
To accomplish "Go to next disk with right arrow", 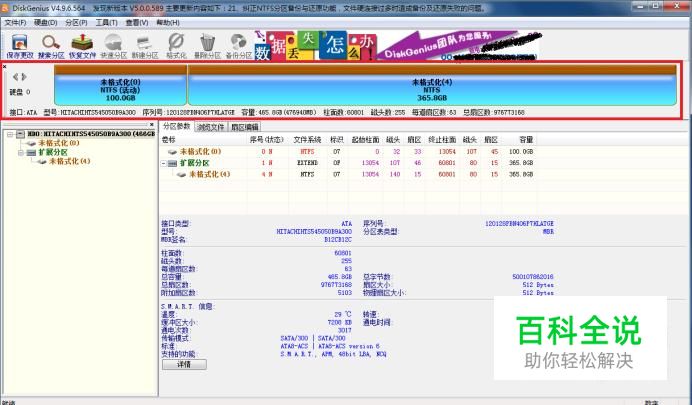I will click(x=24, y=77).
